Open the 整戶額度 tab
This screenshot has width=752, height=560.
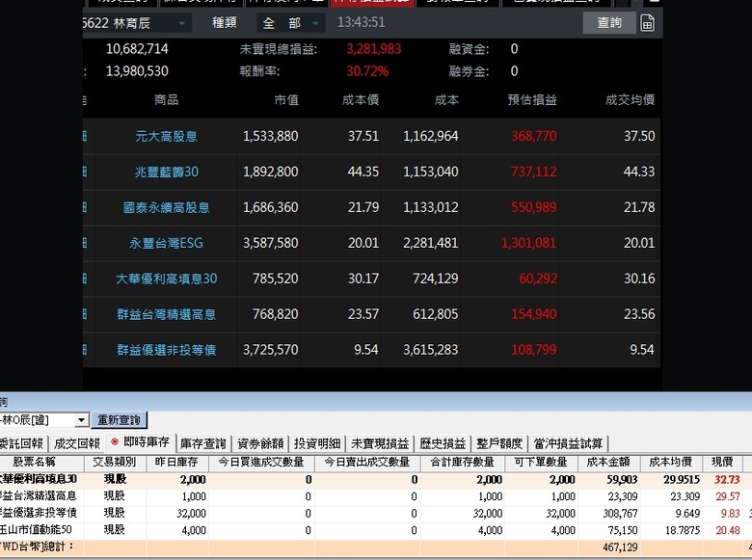coord(499,443)
